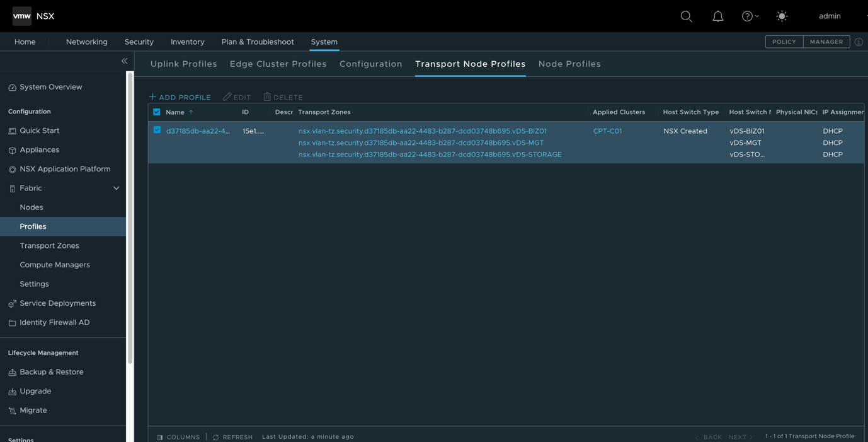This screenshot has width=868, height=442.
Task: Click the pencil Edit icon
Action: point(227,96)
